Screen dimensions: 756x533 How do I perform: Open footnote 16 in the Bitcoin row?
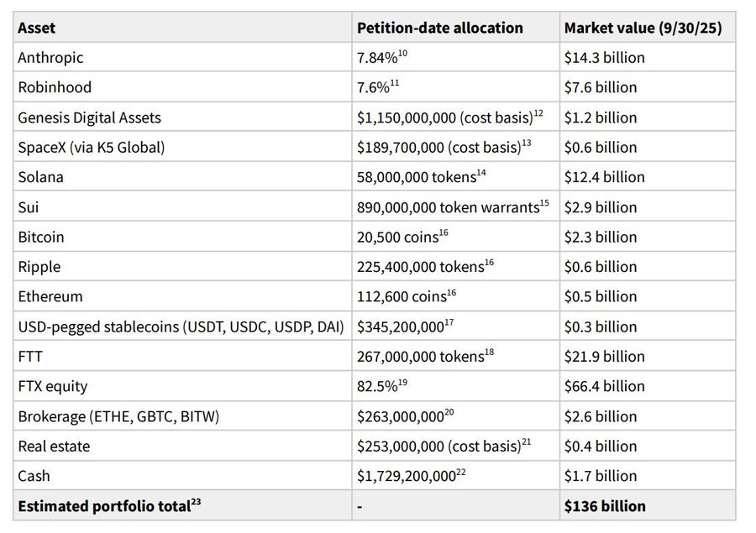coord(445,233)
